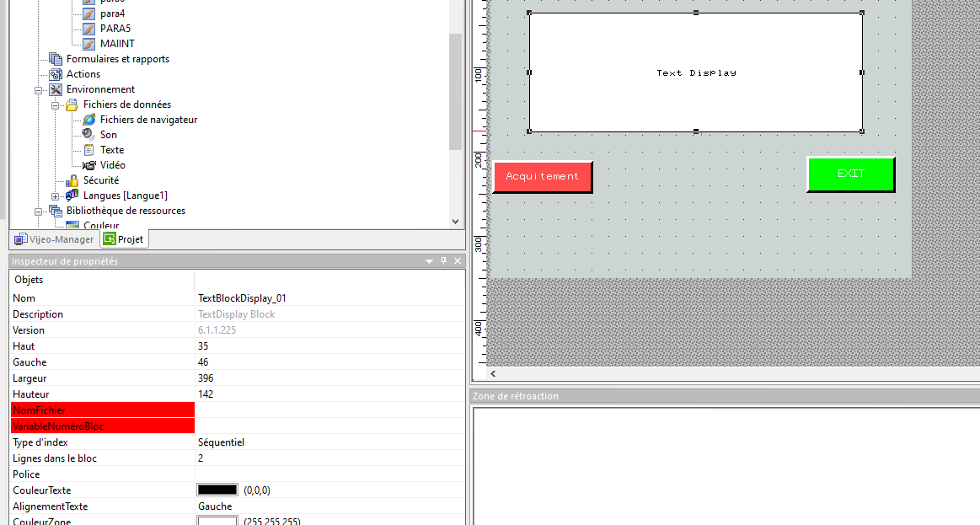Click the Fichiers de données folder icon
This screenshot has height=525, width=980.
click(x=72, y=104)
